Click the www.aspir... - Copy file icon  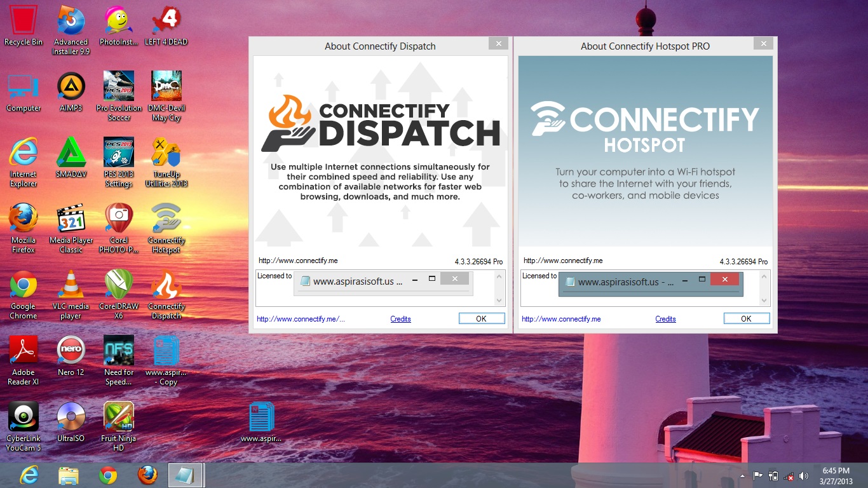pos(166,361)
